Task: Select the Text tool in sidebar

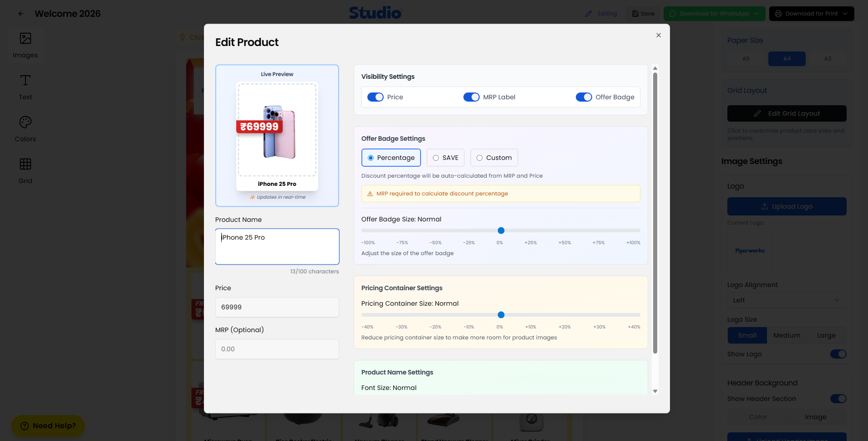Action: (x=25, y=87)
